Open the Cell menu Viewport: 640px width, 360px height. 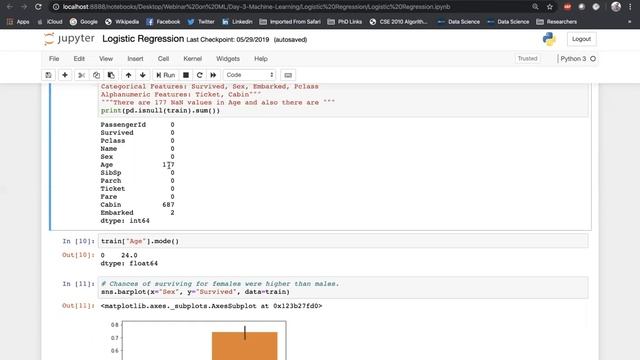coord(163,59)
